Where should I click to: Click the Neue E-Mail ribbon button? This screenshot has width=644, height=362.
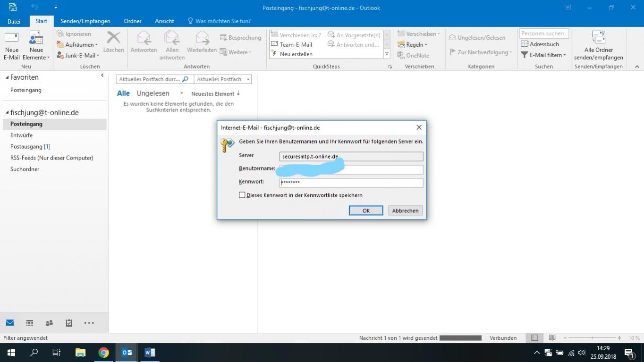click(x=12, y=46)
